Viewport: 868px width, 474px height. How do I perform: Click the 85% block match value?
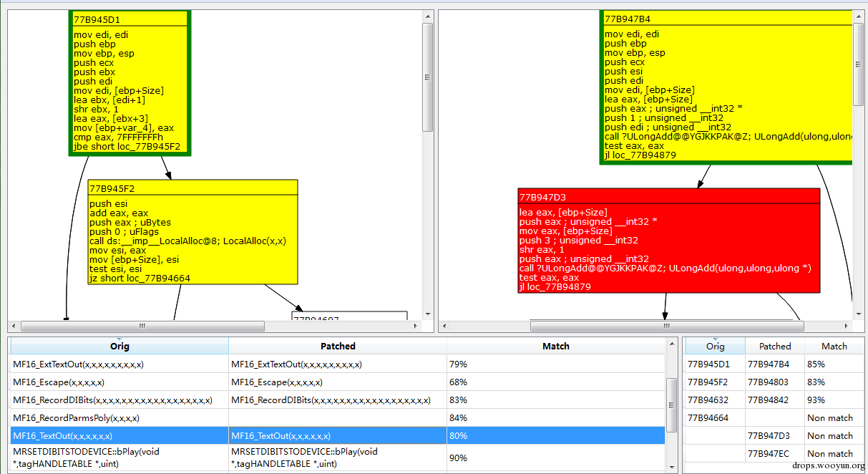coord(816,364)
